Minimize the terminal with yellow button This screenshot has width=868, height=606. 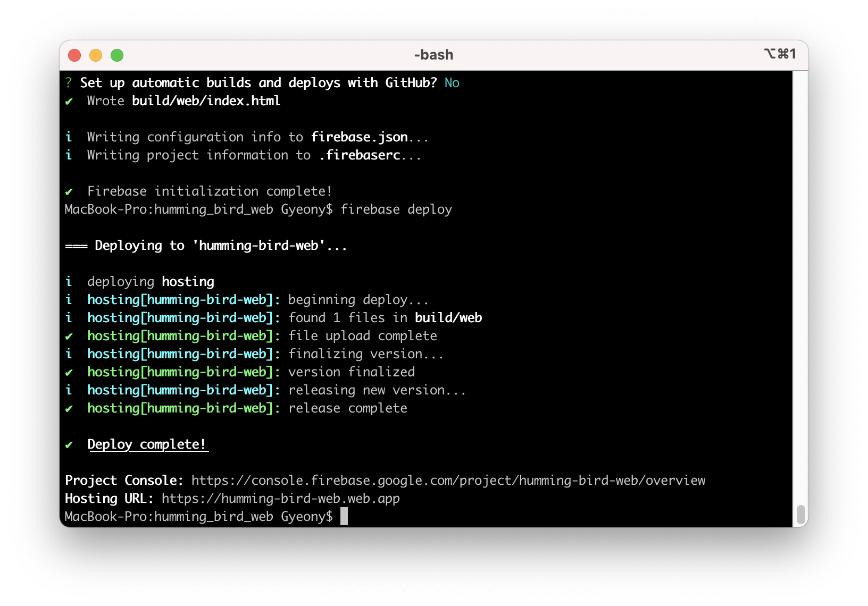(x=96, y=55)
